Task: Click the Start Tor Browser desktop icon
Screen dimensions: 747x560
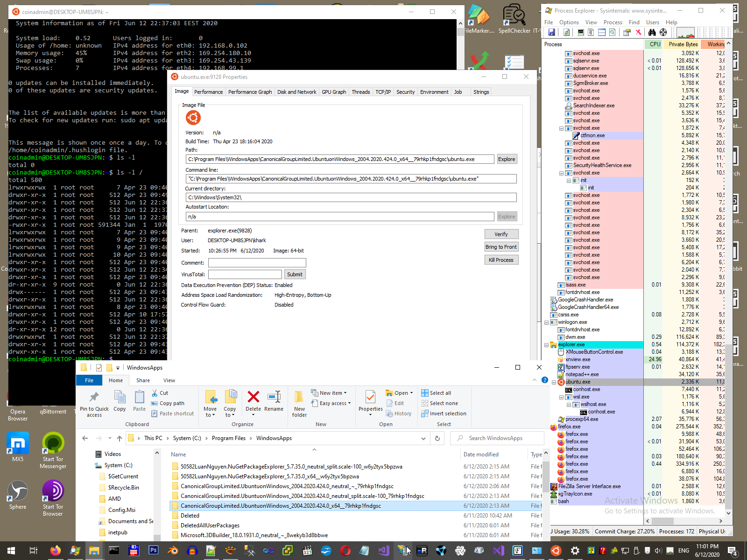Action: pos(53,498)
